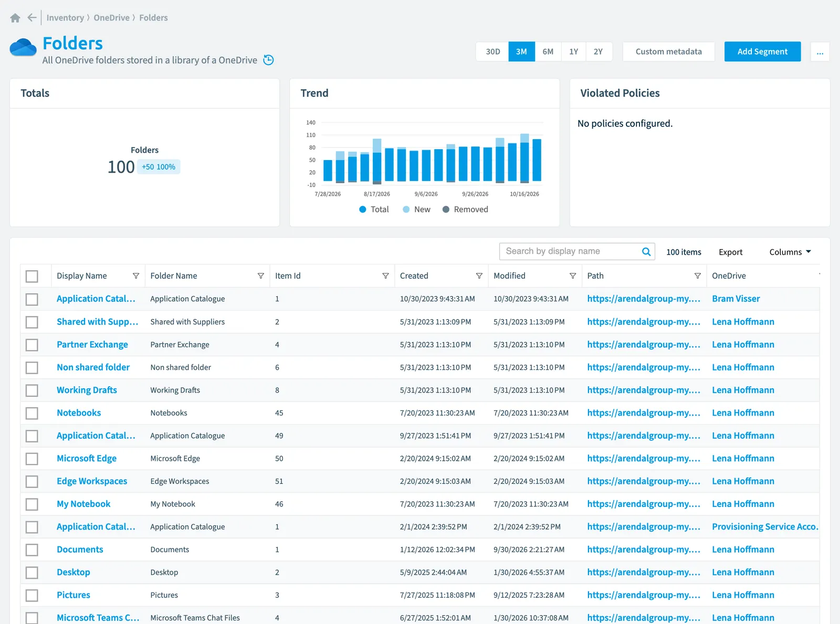Image resolution: width=840 pixels, height=624 pixels.
Task: Open the Created column filter
Action: pos(479,276)
